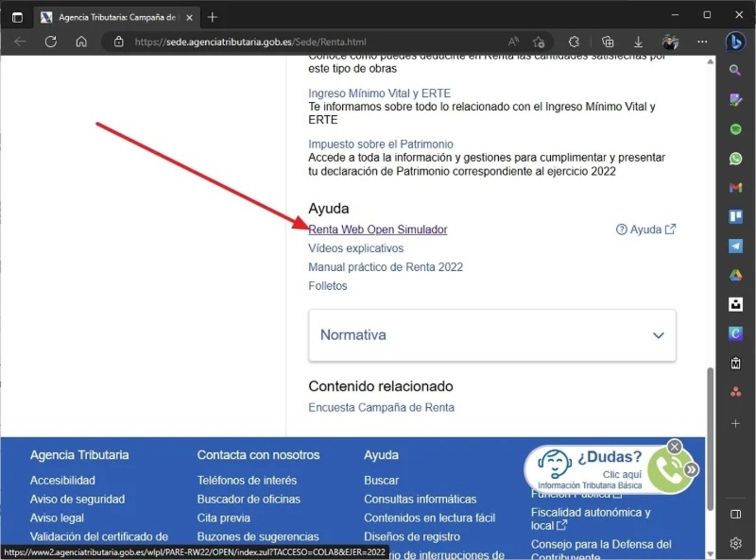Close the Agencia Tributaria tab
756x560 pixels.
pyautogui.click(x=190, y=17)
